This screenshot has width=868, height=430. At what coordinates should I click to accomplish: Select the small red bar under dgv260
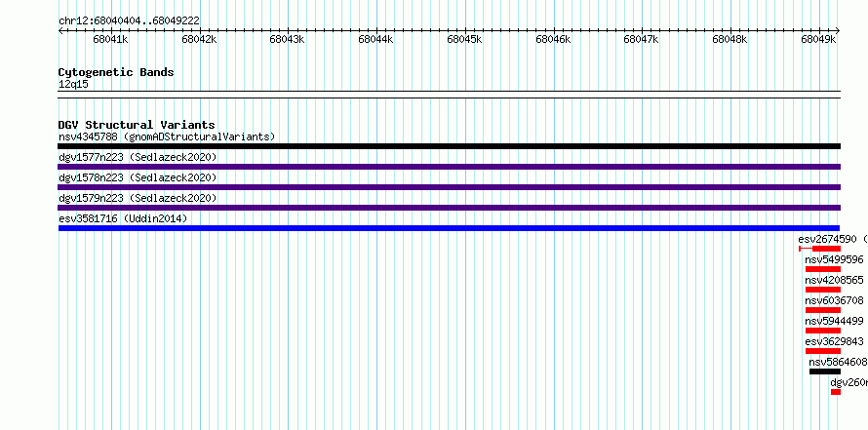(836, 392)
